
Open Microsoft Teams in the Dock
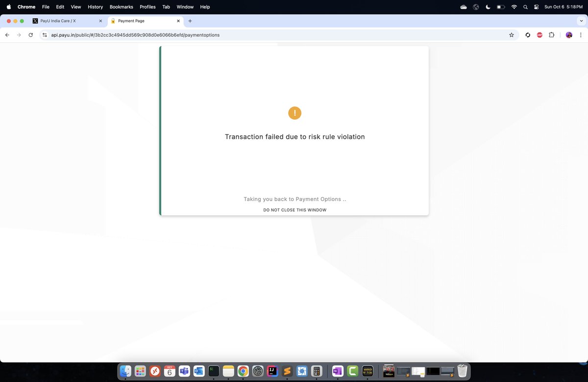pos(184,371)
